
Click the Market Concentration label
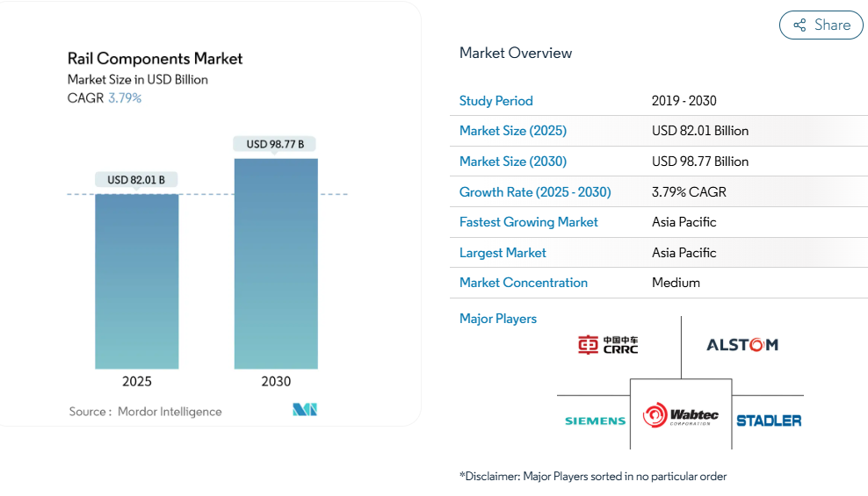click(523, 283)
